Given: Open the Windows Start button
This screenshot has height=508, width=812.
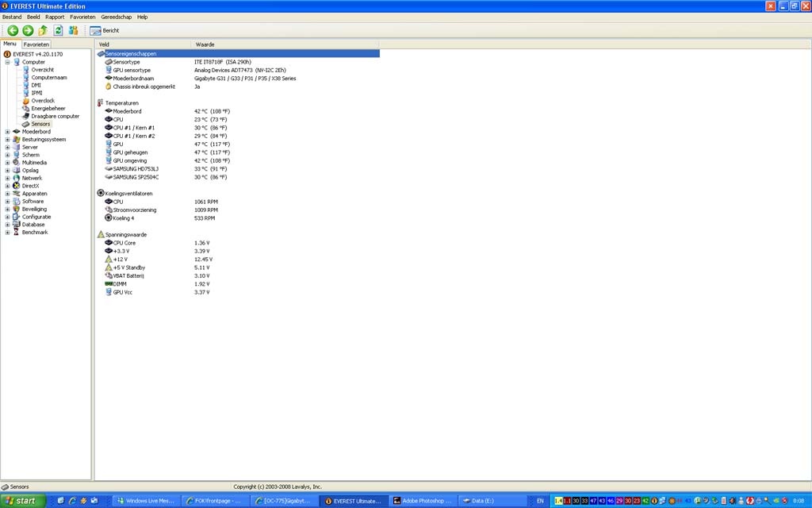Looking at the screenshot, I should point(23,501).
